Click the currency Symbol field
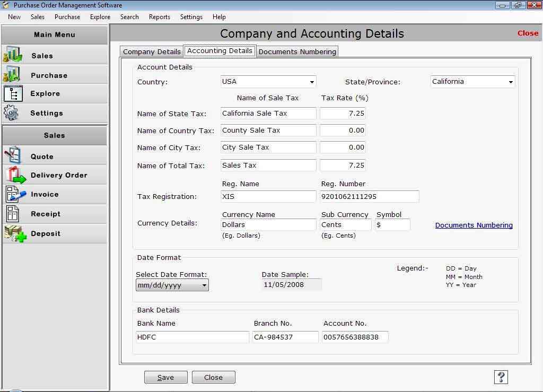The height and width of the screenshot is (392, 543). tap(392, 225)
